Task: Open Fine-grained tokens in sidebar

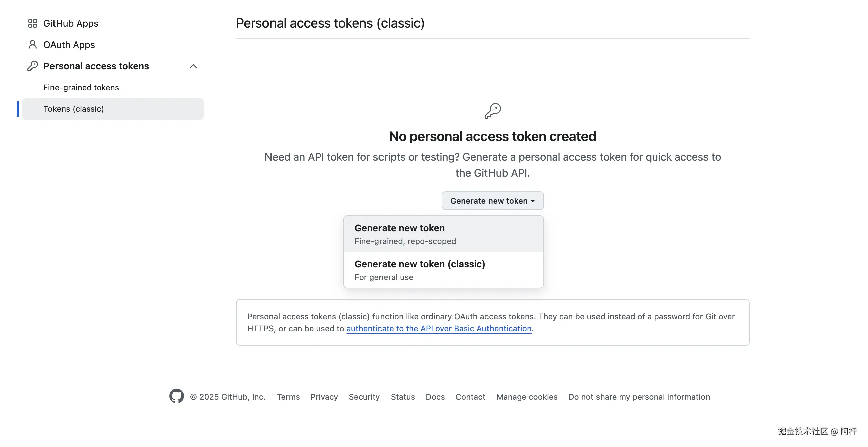Action: point(81,88)
